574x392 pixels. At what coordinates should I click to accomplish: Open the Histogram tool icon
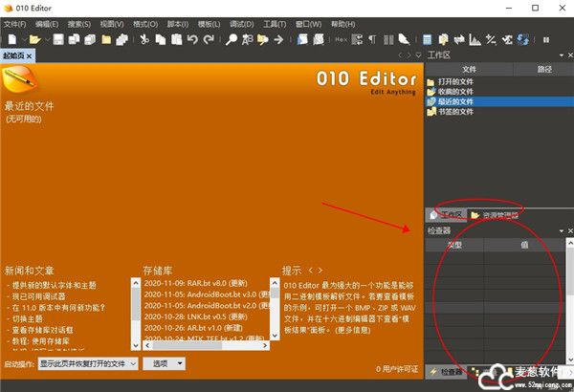[475, 39]
